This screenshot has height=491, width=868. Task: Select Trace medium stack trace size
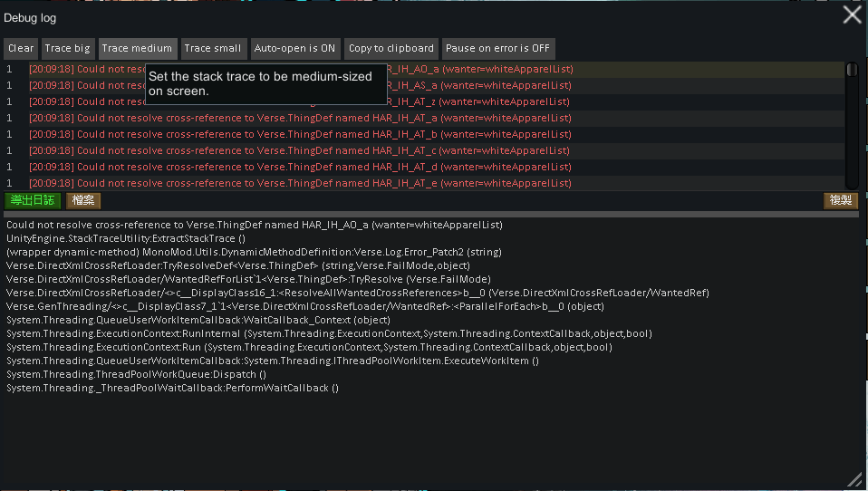coord(137,49)
